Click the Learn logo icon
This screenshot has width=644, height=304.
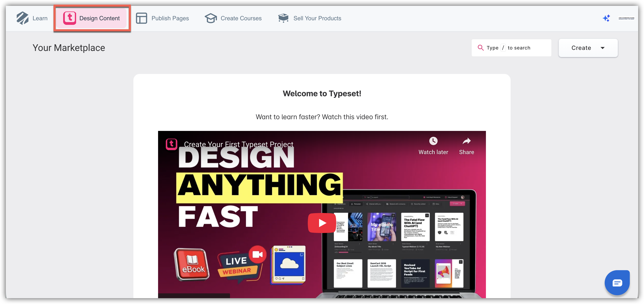(23, 18)
